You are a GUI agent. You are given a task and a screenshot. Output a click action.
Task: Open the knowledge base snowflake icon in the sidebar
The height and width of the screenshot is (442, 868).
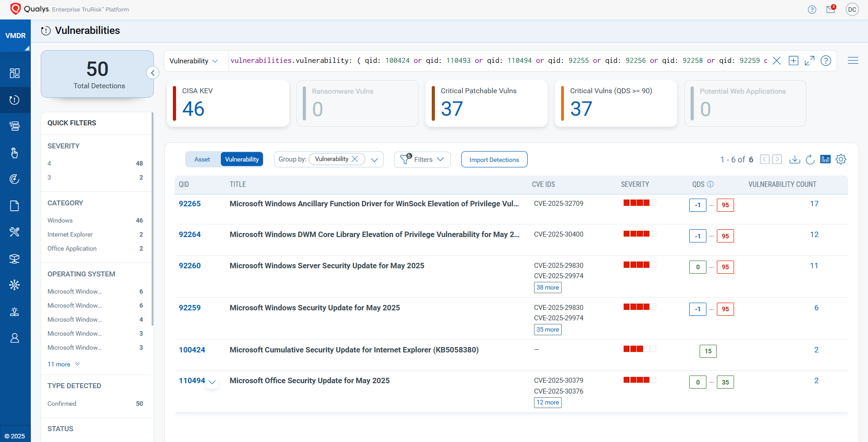pos(14,285)
